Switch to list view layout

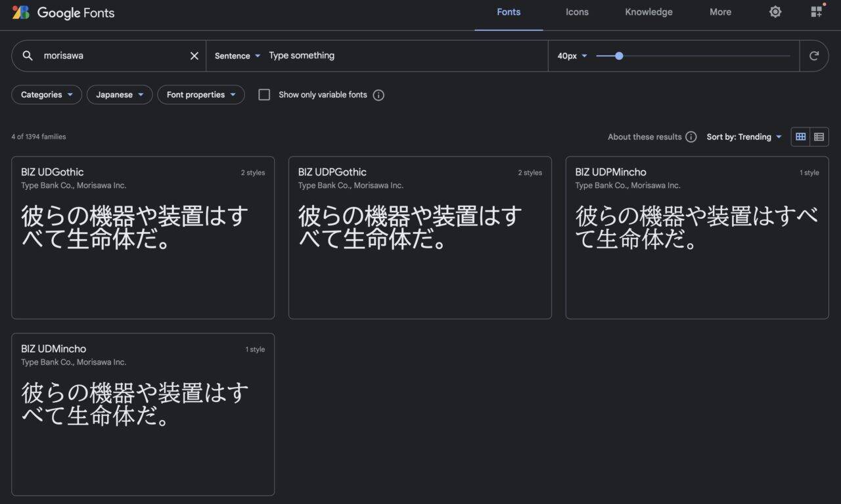pyautogui.click(x=819, y=137)
